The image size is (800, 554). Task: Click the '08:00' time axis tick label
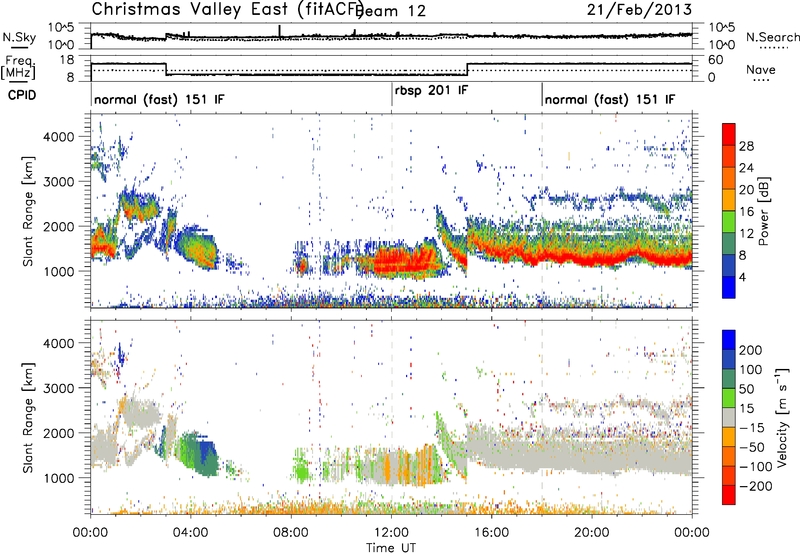point(291,533)
